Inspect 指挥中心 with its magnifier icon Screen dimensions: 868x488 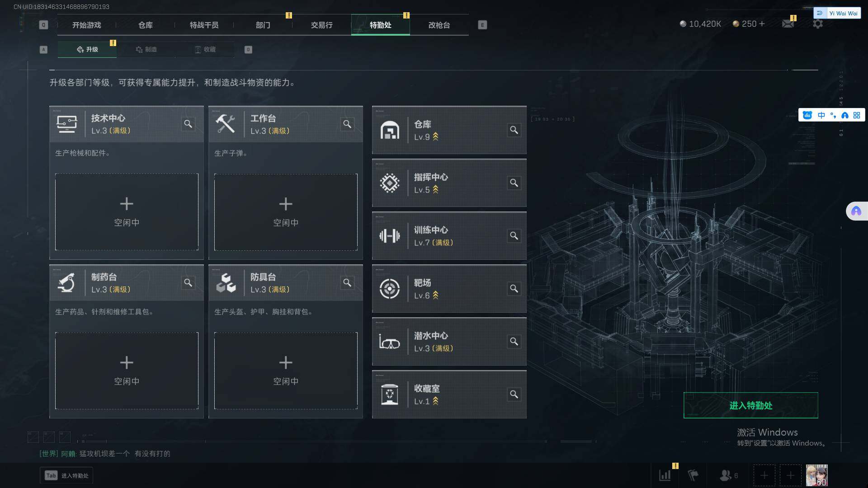(514, 183)
